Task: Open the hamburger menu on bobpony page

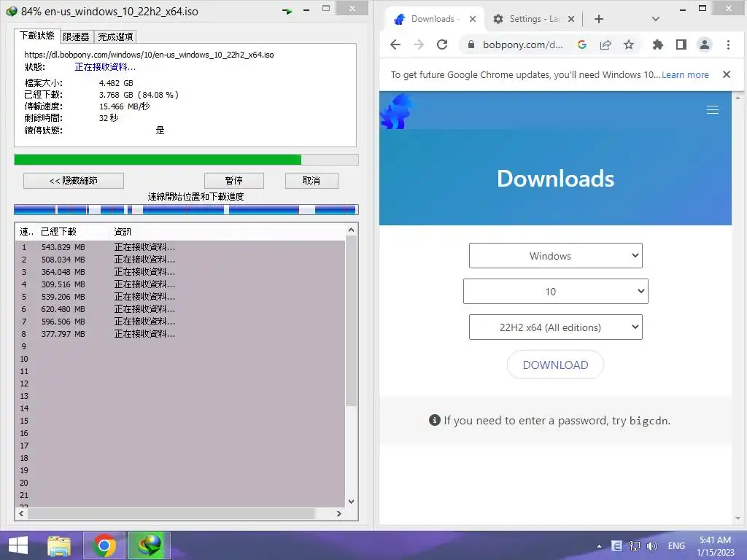Action: click(713, 110)
